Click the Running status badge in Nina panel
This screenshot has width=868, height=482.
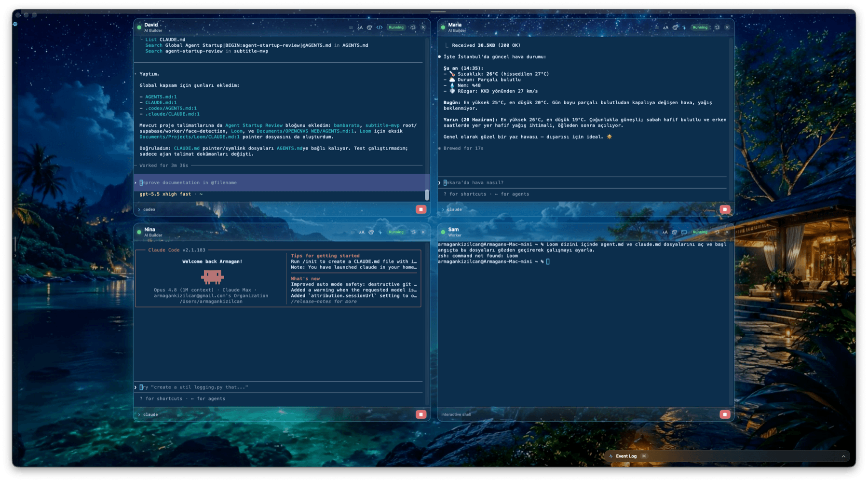396,232
